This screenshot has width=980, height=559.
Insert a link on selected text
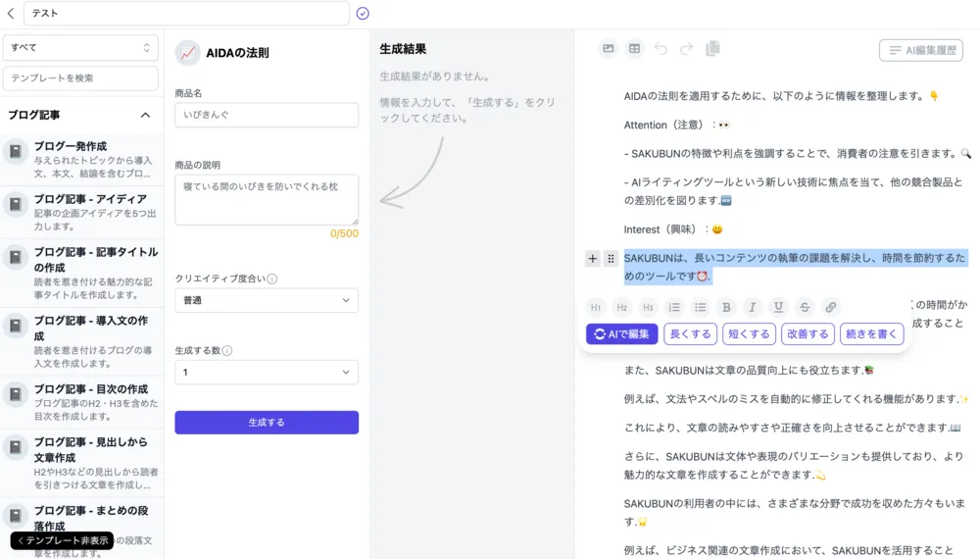point(831,307)
